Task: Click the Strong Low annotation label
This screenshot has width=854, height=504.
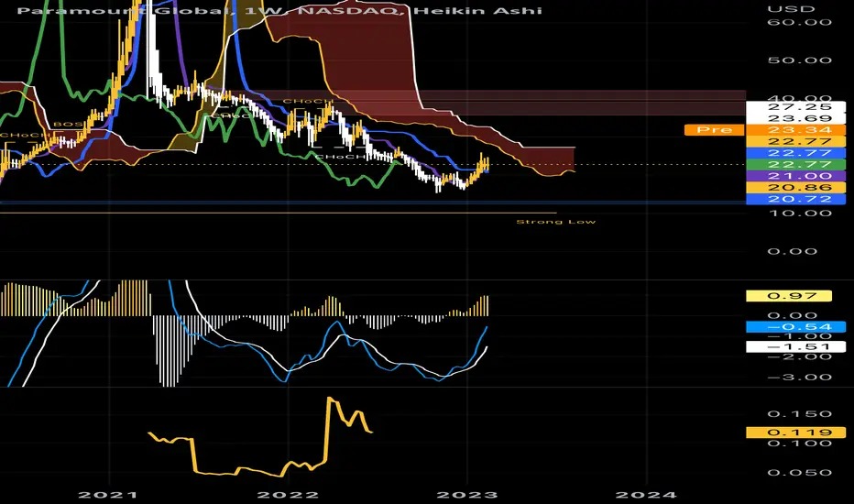Action: tap(556, 222)
